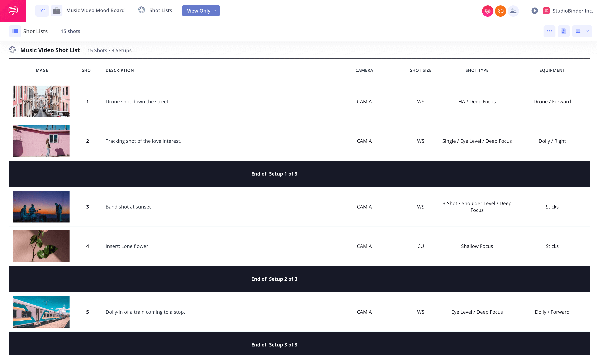
Task: Click the three-dot overflow menu icon
Action: point(550,31)
